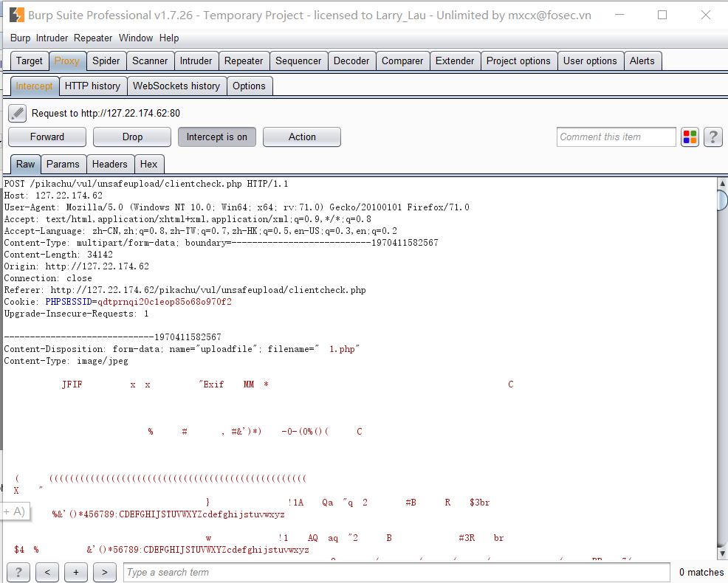Screen dimensions: 728x583
Task: Open the Project options tab
Action: click(518, 61)
